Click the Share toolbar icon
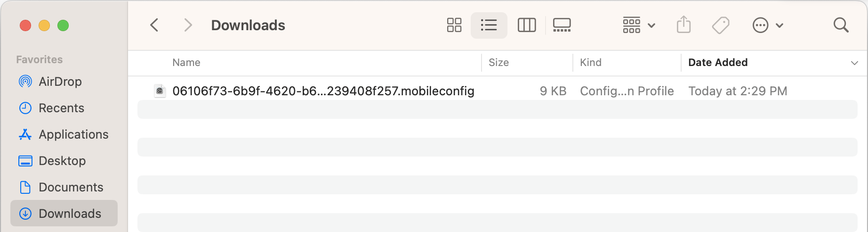The height and width of the screenshot is (232, 868). [683, 25]
